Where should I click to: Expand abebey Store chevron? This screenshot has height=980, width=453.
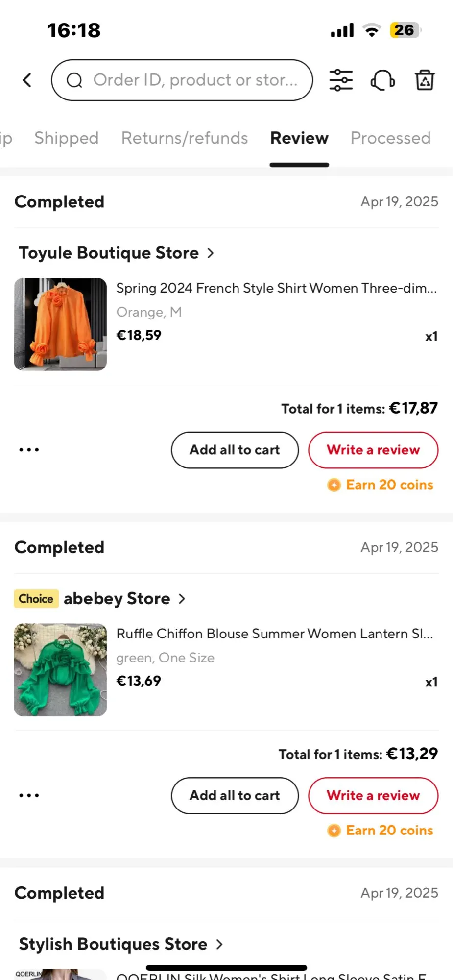[182, 599]
